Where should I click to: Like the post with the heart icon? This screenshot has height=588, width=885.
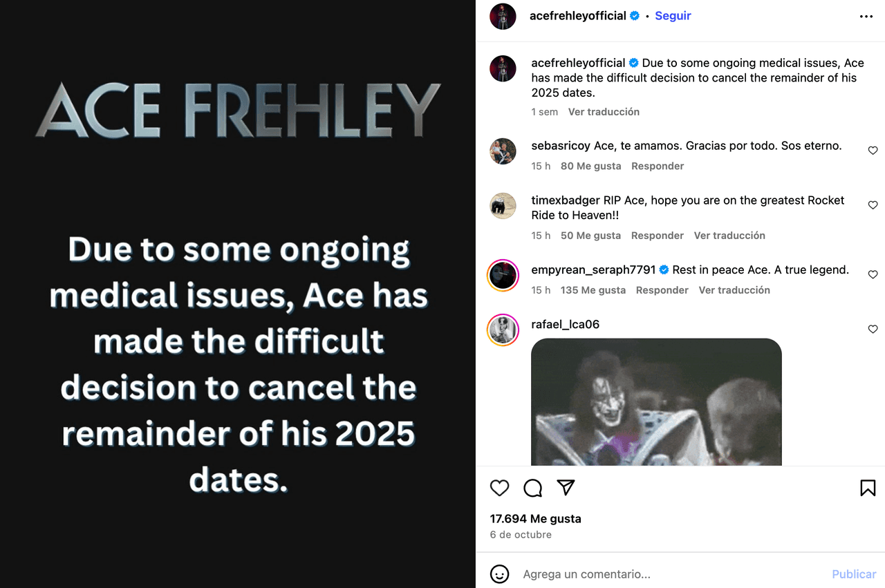coord(499,488)
